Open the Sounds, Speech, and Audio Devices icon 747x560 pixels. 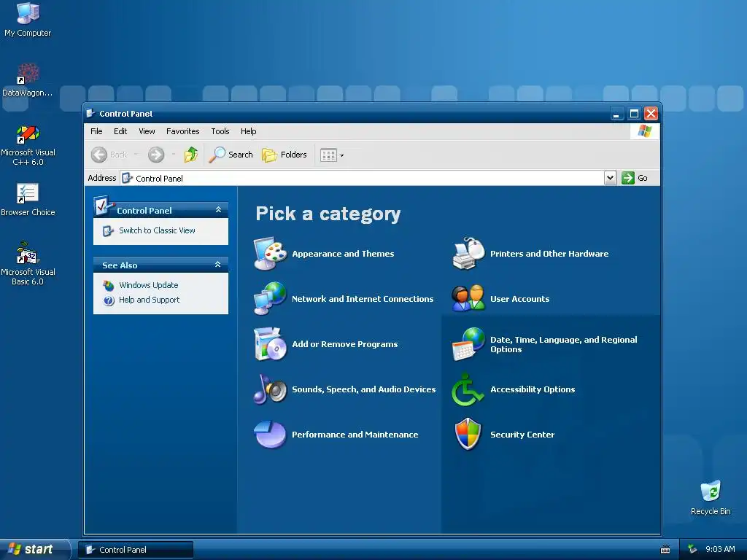pyautogui.click(x=270, y=389)
